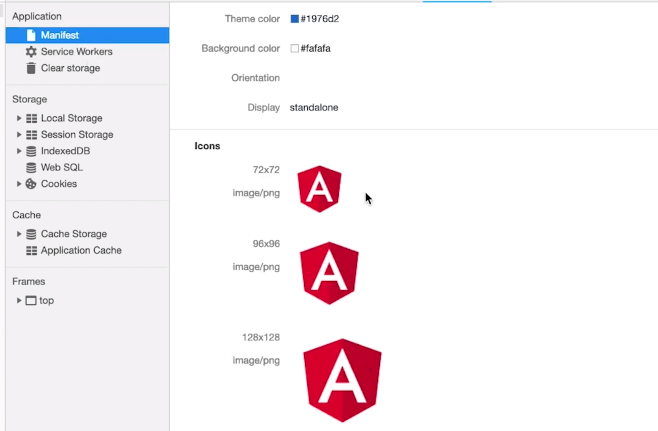
Task: Click the Frames section header
Action: tap(29, 282)
